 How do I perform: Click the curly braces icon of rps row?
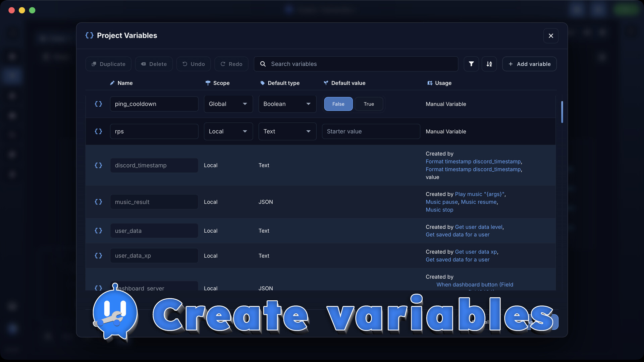pyautogui.click(x=98, y=131)
